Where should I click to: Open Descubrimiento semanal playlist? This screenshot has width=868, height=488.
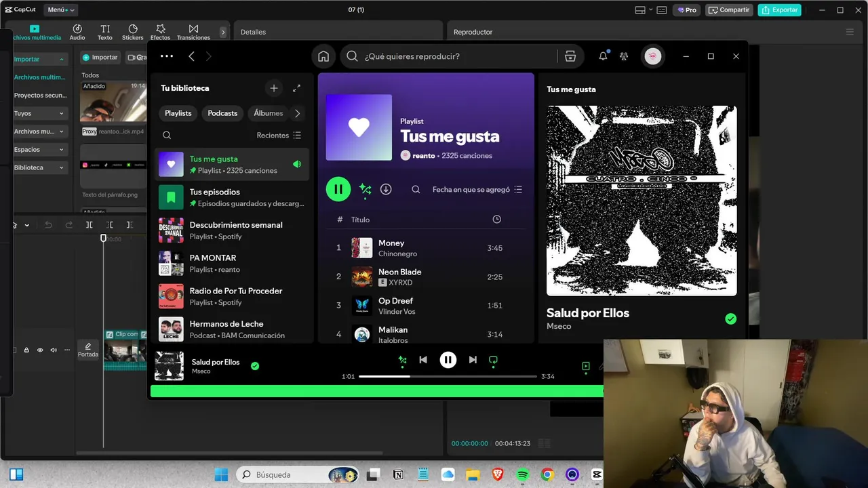pyautogui.click(x=232, y=230)
